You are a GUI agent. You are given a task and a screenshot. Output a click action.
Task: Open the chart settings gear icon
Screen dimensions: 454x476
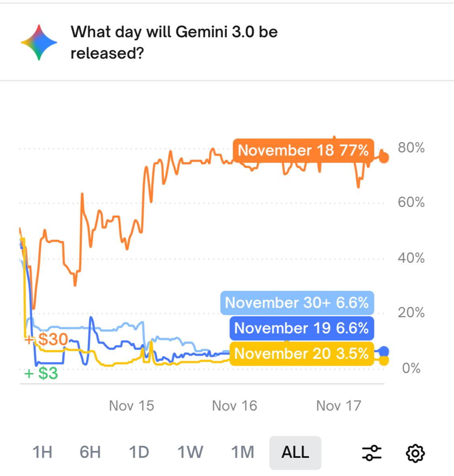pos(415,453)
